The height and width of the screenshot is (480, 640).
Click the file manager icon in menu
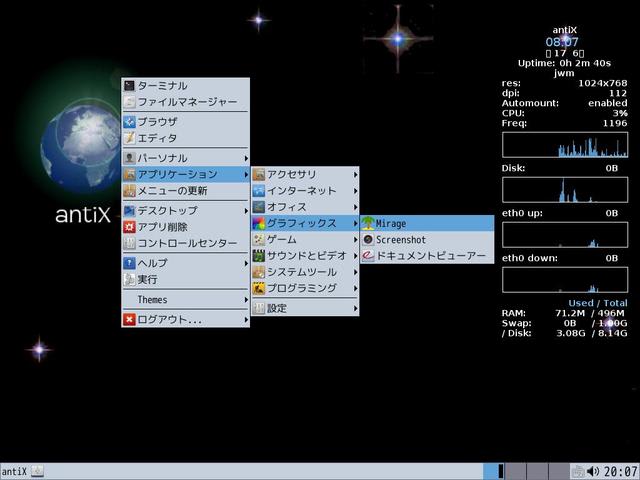pyautogui.click(x=129, y=102)
